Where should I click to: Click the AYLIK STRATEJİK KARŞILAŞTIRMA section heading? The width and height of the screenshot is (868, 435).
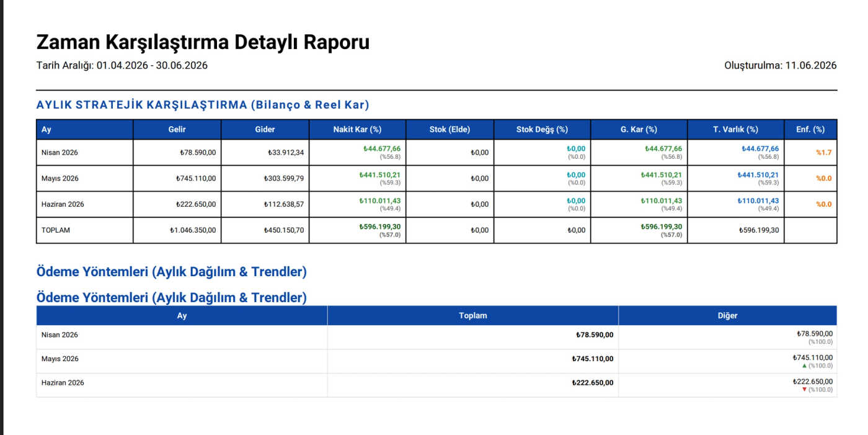[x=203, y=104]
